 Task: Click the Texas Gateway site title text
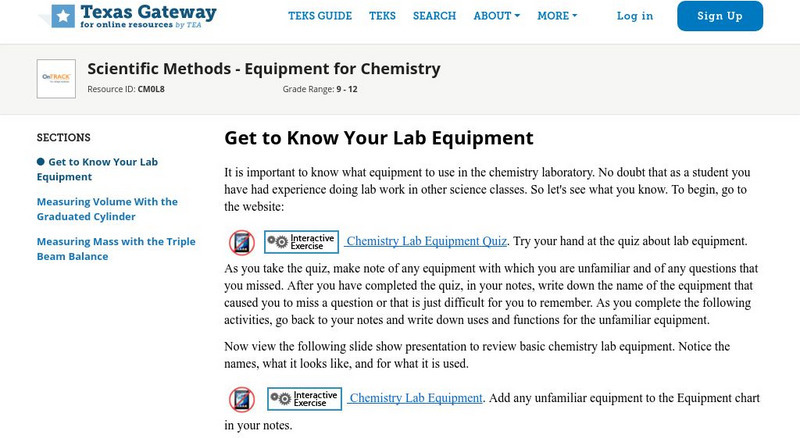[148, 12]
